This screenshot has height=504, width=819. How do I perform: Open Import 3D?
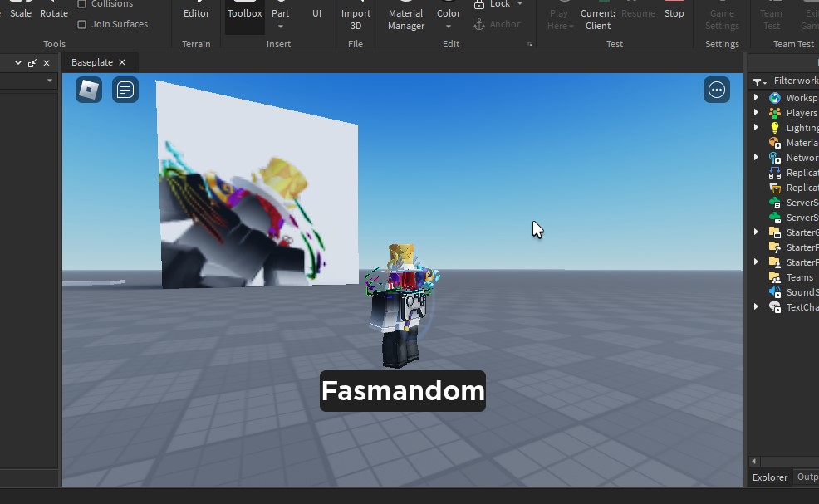[355, 18]
